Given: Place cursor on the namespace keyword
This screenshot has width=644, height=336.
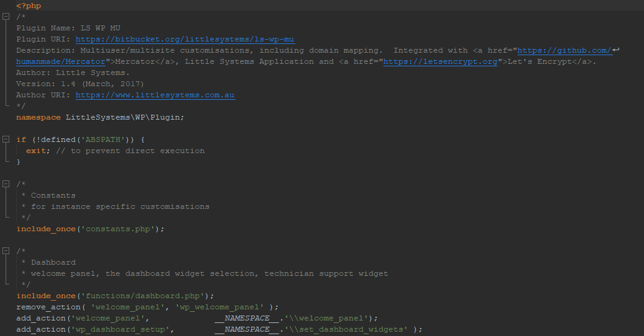Looking at the screenshot, I should pos(38,117).
